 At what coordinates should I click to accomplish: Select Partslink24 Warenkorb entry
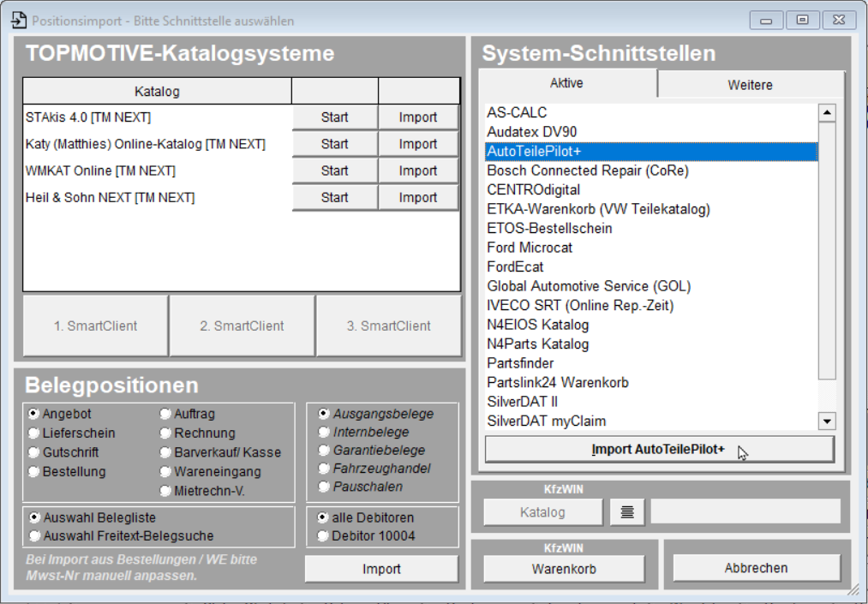[x=651, y=383]
